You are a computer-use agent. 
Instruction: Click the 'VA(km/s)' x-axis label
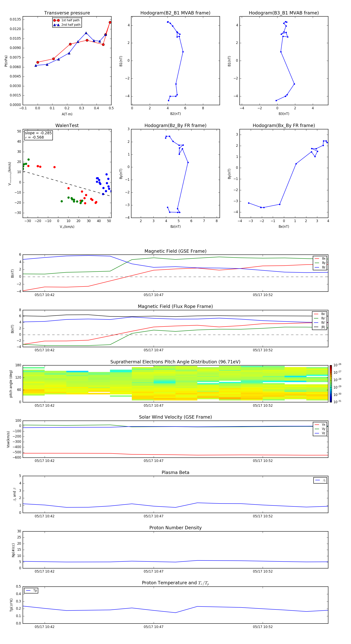pos(67,227)
